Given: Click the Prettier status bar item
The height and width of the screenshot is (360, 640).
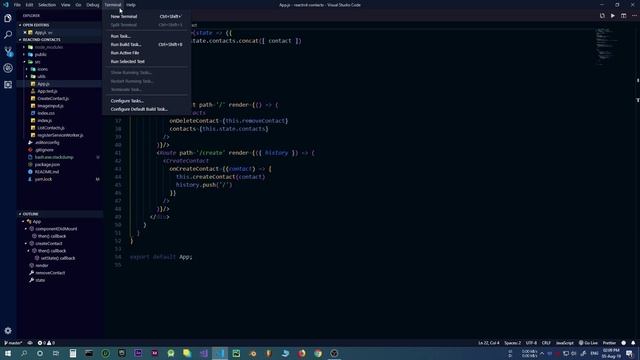Looking at the screenshot, I should pyautogui.click(x=609, y=343).
